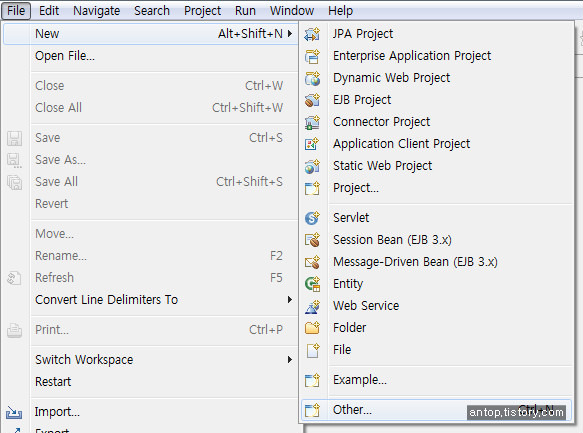
Task: Click the Static Web Project label
Action: pos(383,166)
